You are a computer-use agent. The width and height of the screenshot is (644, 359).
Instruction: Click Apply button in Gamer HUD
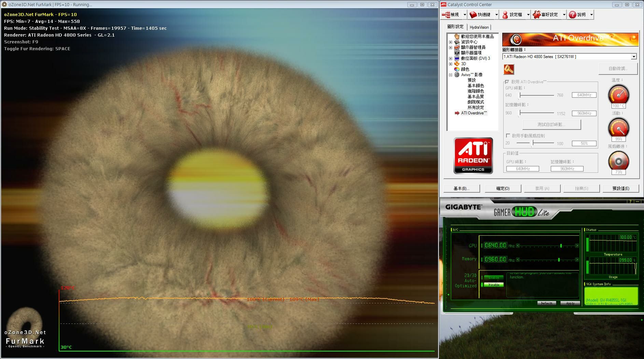(x=570, y=303)
